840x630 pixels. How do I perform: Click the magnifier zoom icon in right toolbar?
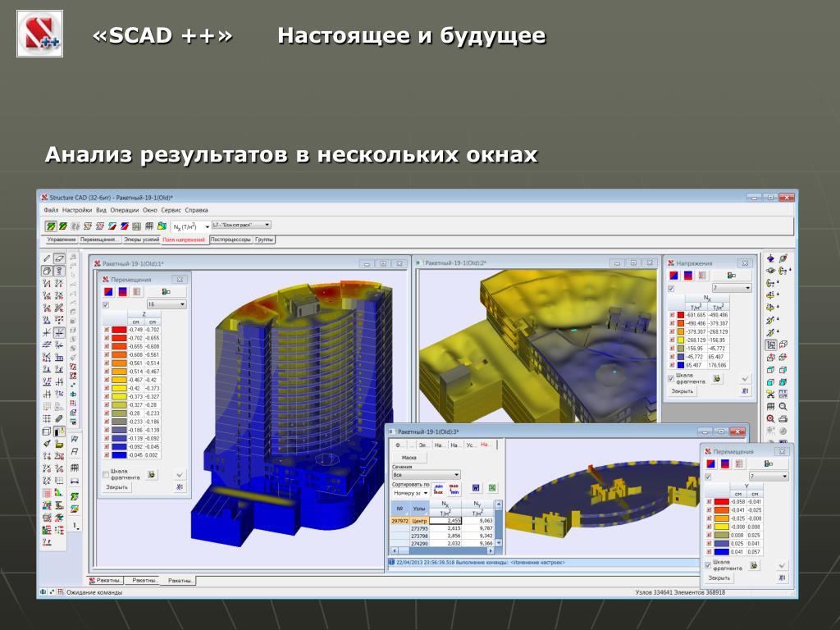coord(783,407)
